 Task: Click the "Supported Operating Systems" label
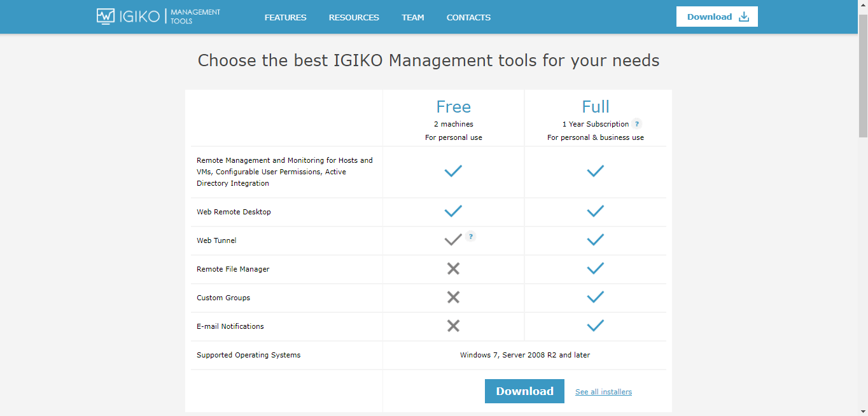[x=248, y=355]
